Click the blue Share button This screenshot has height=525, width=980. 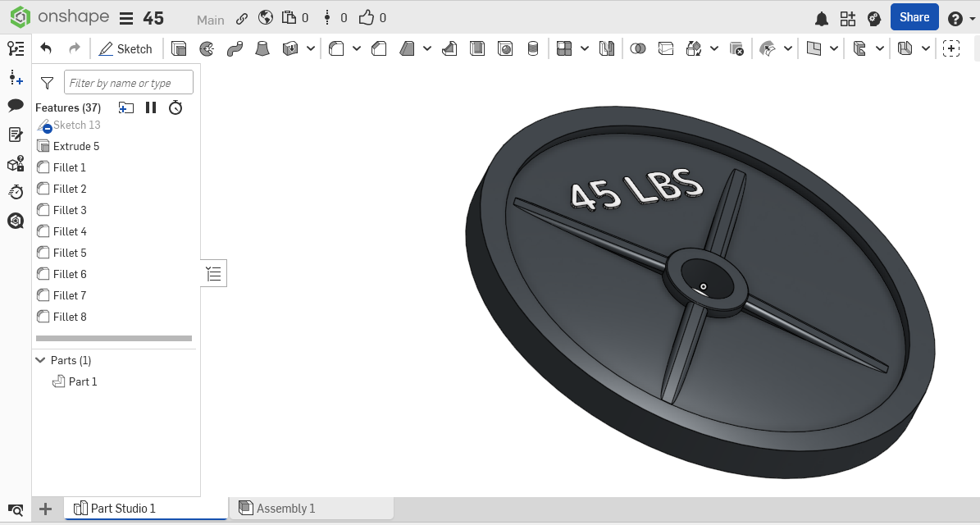[x=914, y=17]
